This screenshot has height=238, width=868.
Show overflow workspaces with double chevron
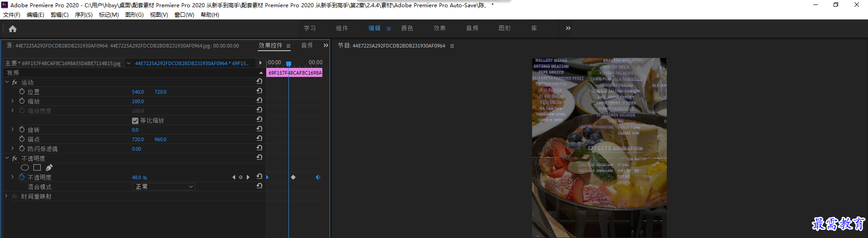tap(568, 28)
